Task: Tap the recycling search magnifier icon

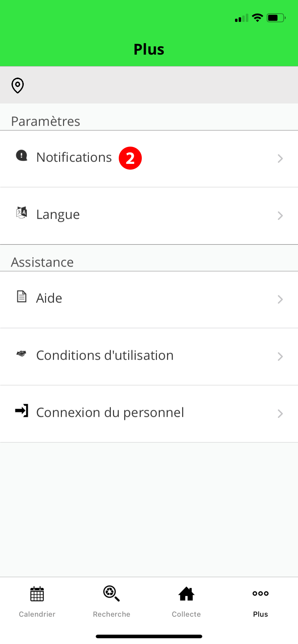Action: (x=111, y=593)
